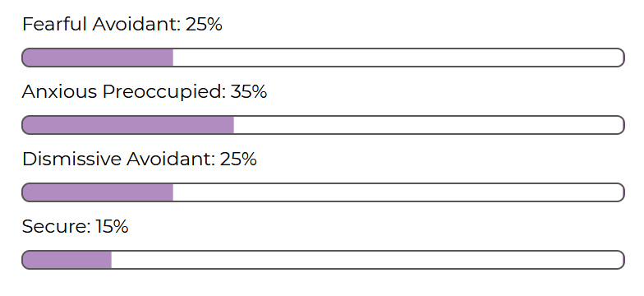The width and height of the screenshot is (644, 296).
Task: Click the empty white part of Secure bar
Action: tap(368, 260)
